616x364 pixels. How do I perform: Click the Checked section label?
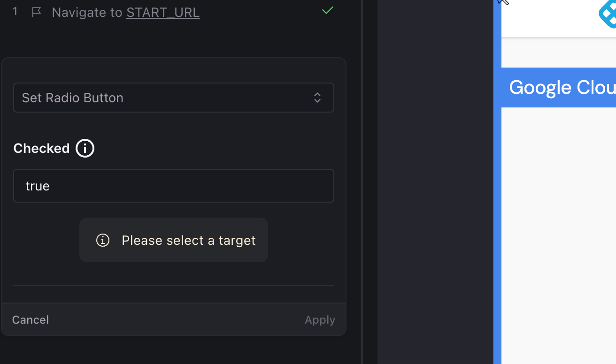[x=40, y=148]
